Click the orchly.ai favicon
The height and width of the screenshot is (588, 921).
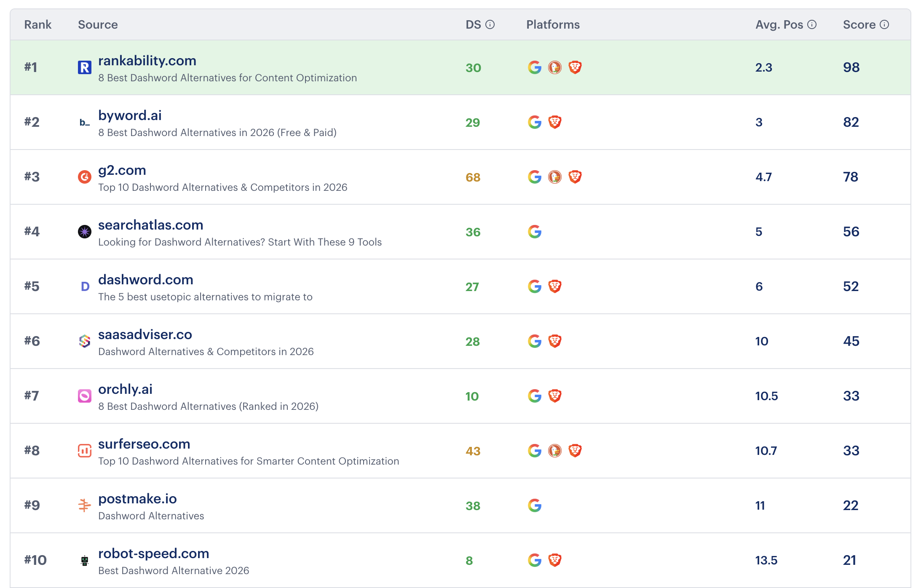point(84,396)
